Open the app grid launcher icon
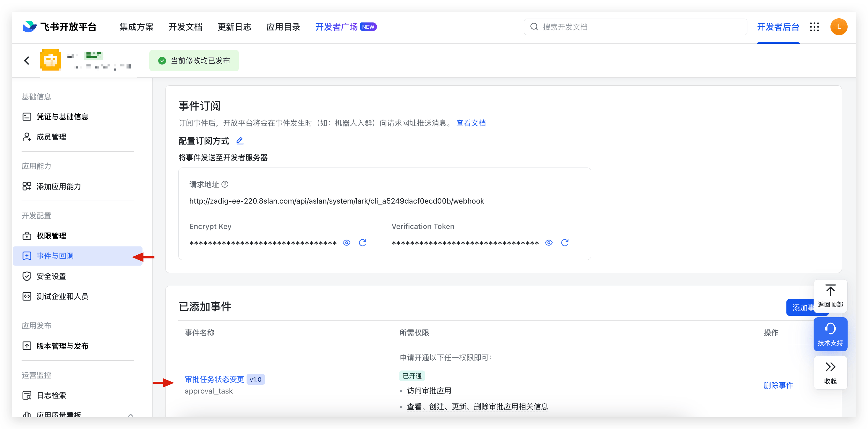The height and width of the screenshot is (429, 868). tap(814, 27)
